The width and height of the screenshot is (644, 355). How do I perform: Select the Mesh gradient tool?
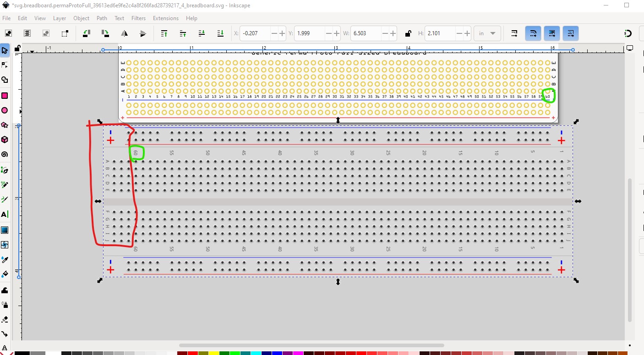click(x=5, y=245)
